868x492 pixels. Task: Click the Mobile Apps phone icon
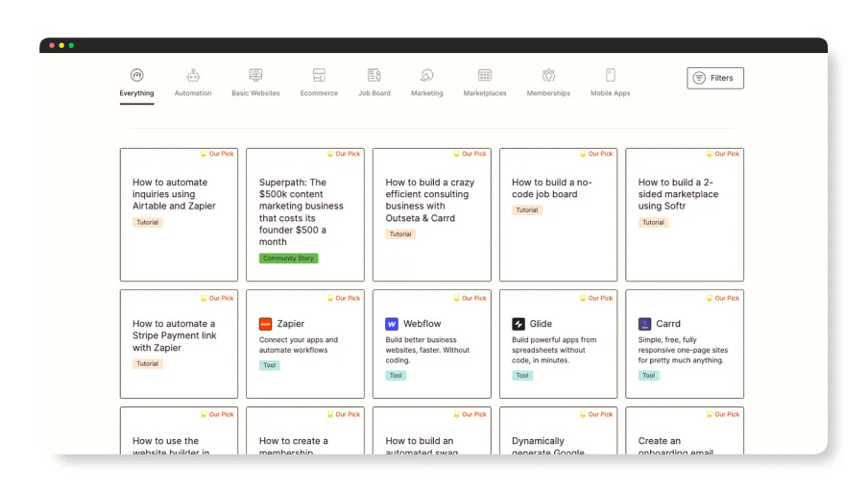(611, 75)
